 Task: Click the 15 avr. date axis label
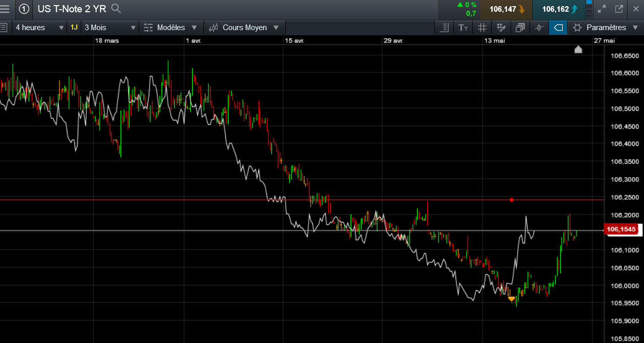(295, 40)
